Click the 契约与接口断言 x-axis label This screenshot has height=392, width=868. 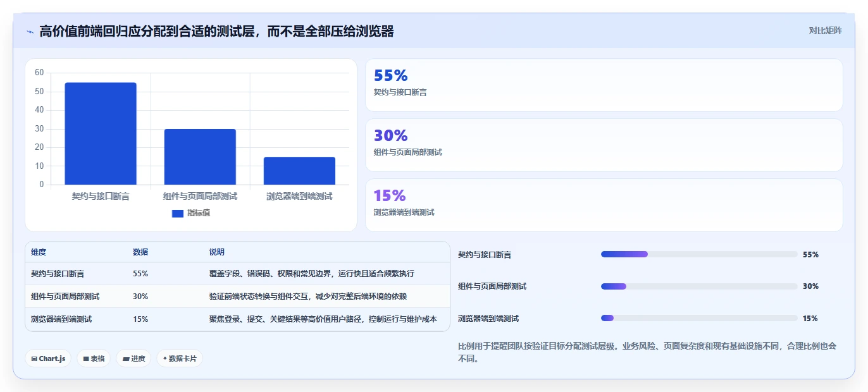(101, 197)
